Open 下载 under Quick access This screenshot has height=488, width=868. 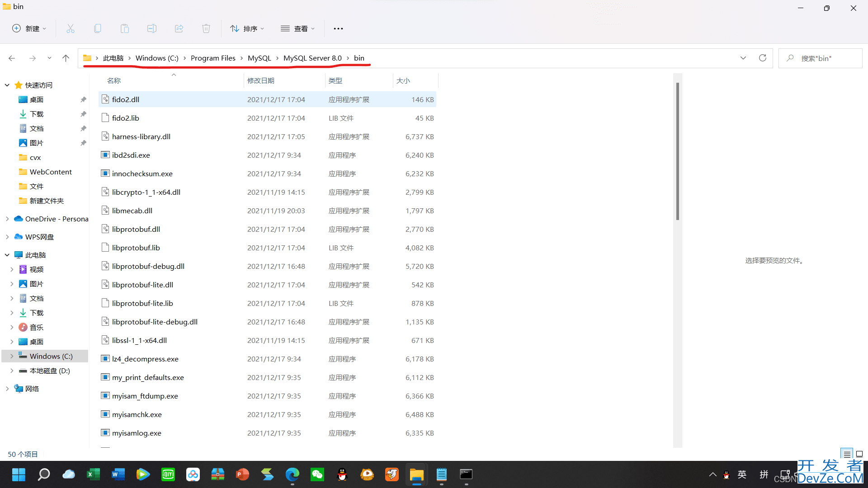37,114
